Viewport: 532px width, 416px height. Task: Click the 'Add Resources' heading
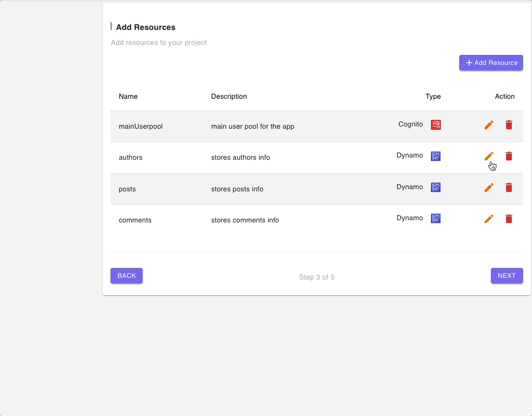click(x=145, y=27)
